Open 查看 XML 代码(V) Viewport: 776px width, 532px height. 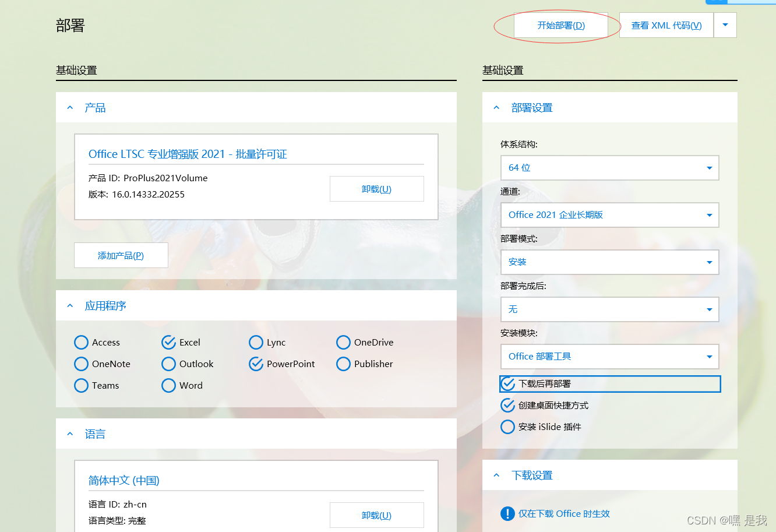pos(666,25)
